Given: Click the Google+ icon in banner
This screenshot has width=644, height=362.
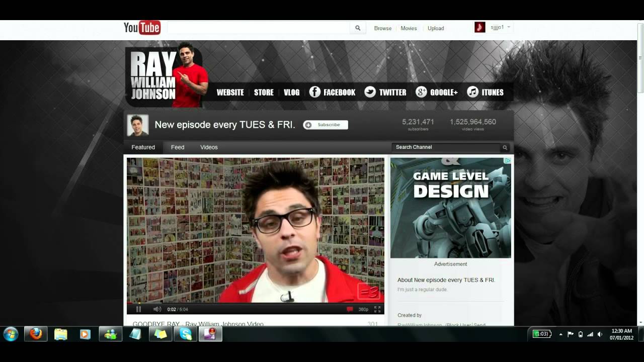Looking at the screenshot, I should [x=421, y=92].
